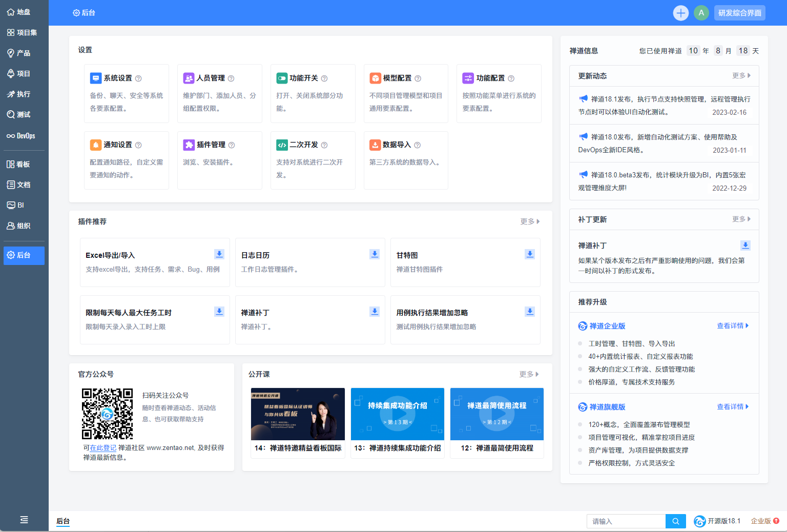This screenshot has width=787, height=532.
Task: Show help for 人员管理 question icon
Action: (x=231, y=78)
